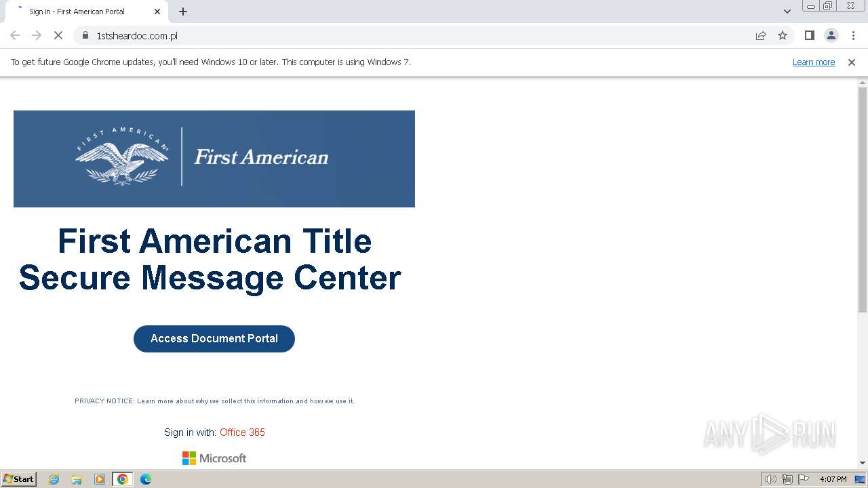
Task: Stop the page from loading
Action: [58, 35]
